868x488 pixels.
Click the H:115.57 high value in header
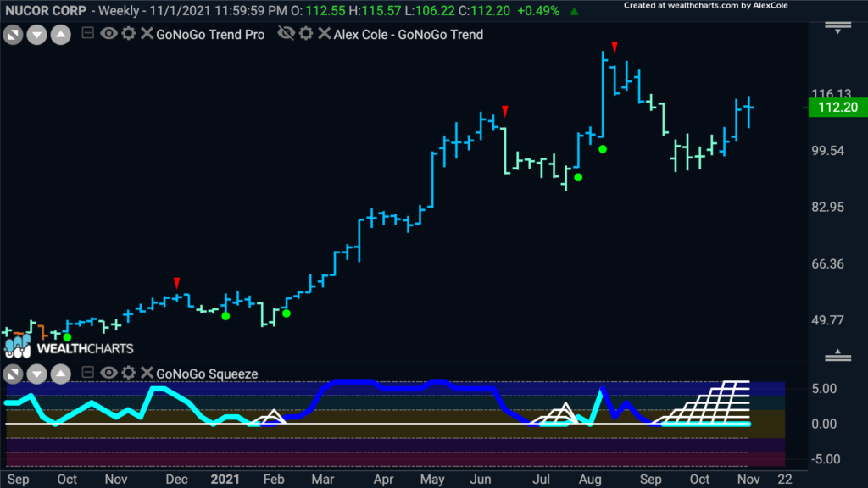click(376, 10)
